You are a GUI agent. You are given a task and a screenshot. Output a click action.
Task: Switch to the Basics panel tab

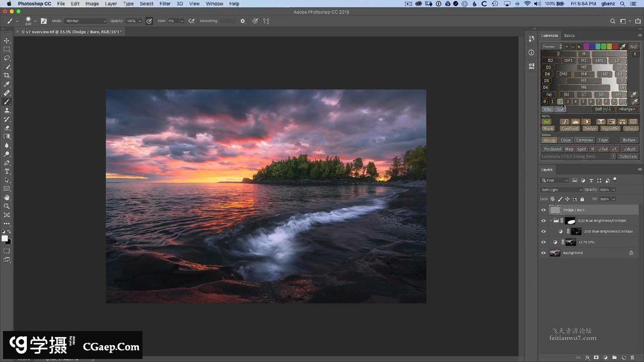coord(569,36)
